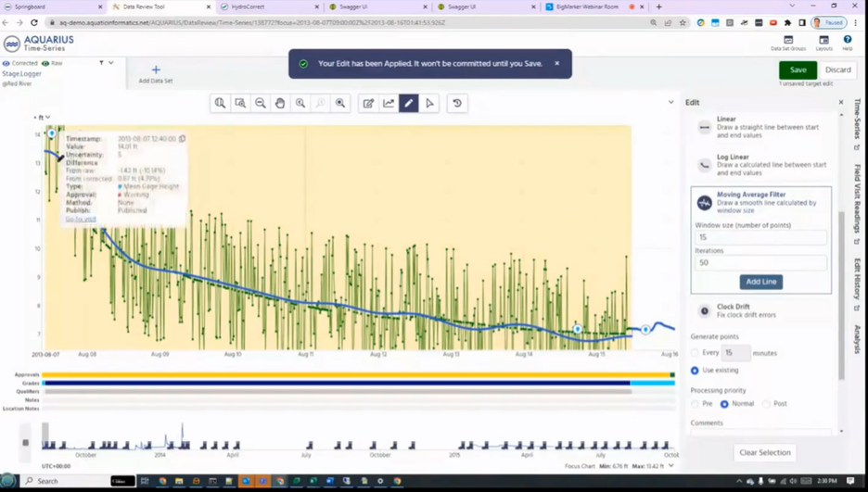Select the zoom-to-box tool

[x=240, y=104]
